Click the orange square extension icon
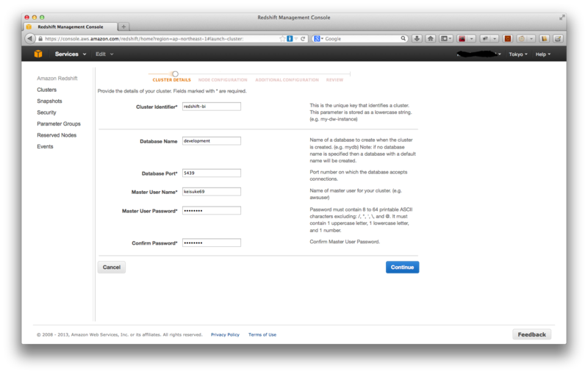 point(508,39)
